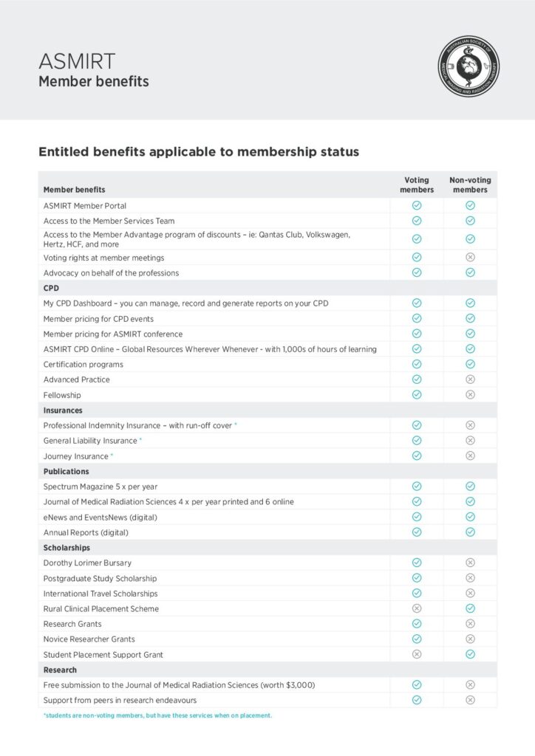
Task: Click non-voting cross for Professional Indemnity Insurance
Action: [x=471, y=425]
